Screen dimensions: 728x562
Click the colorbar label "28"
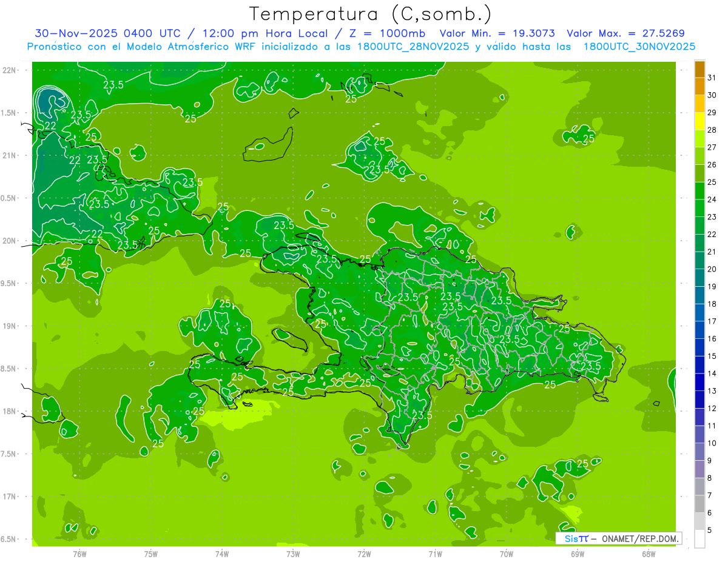tap(712, 130)
